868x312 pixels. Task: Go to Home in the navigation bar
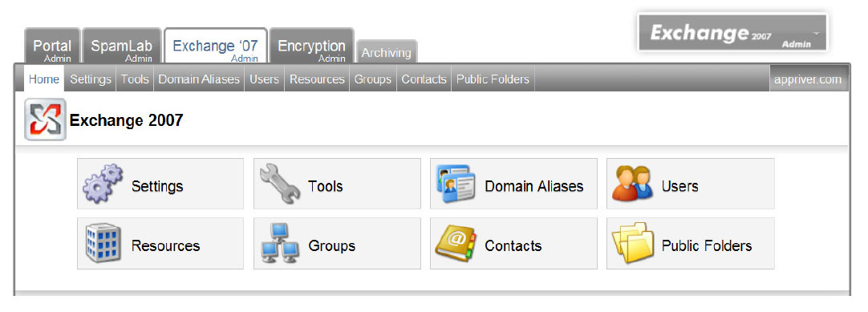coord(44,79)
